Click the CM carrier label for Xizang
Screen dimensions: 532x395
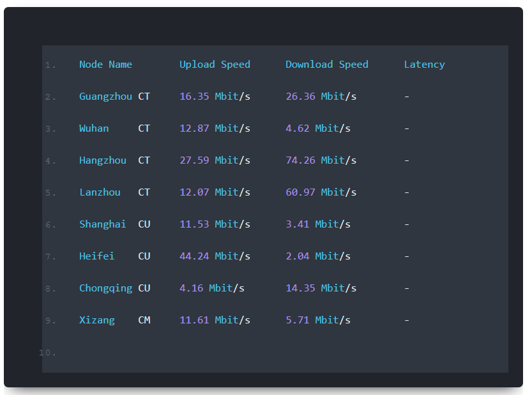144,320
